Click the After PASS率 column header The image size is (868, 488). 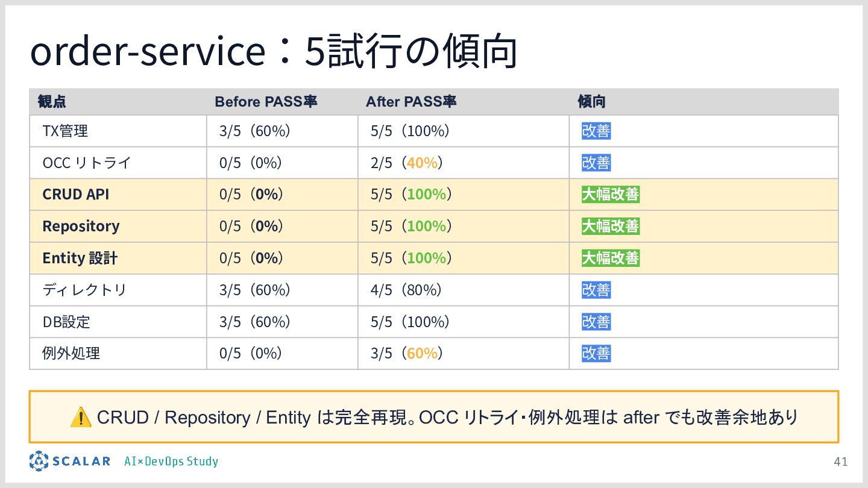(411, 102)
